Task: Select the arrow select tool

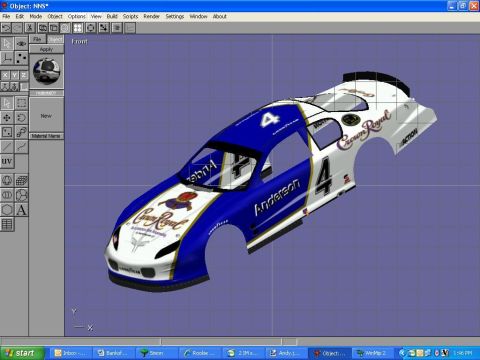Action: point(7,103)
